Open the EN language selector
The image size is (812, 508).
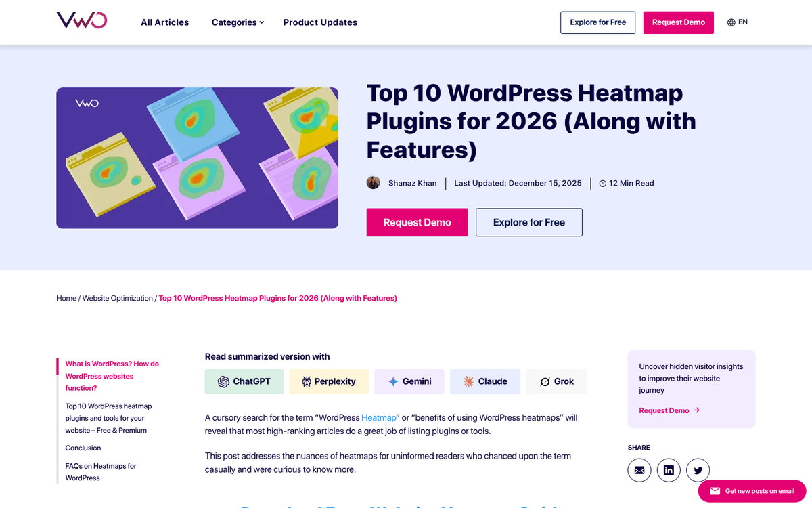tap(737, 21)
